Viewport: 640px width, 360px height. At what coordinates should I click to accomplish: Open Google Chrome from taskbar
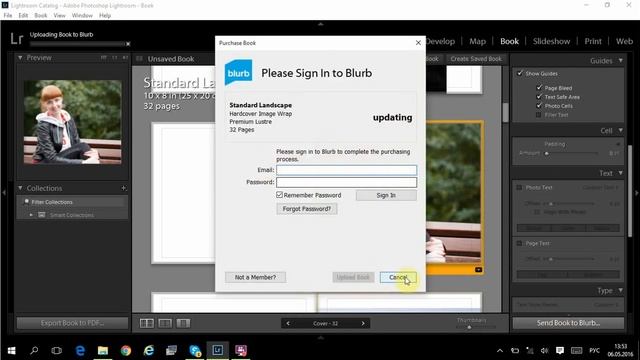coord(126,350)
